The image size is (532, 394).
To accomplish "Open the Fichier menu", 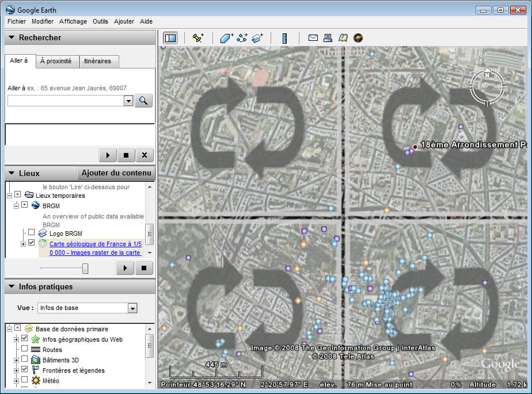I will [x=17, y=21].
